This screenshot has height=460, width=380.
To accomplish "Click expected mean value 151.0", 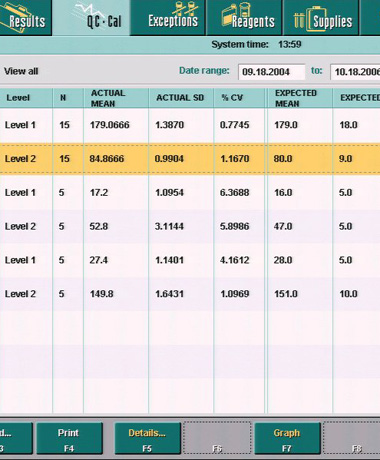I will (x=286, y=294).
